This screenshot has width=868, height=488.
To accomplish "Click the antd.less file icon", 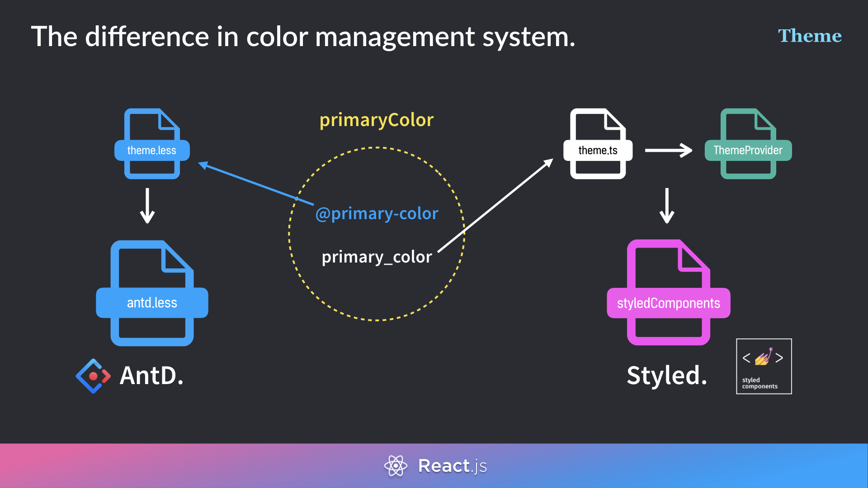I will pos(152,294).
